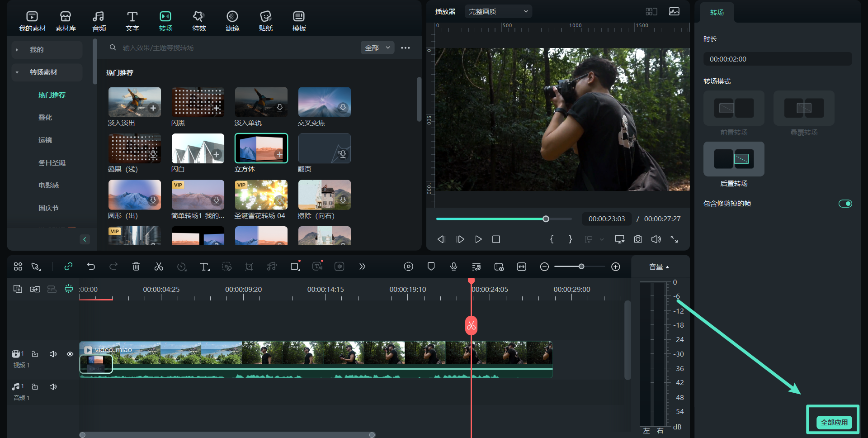
Task: Select the 淡入淡出 transition thumbnail
Action: (x=135, y=102)
